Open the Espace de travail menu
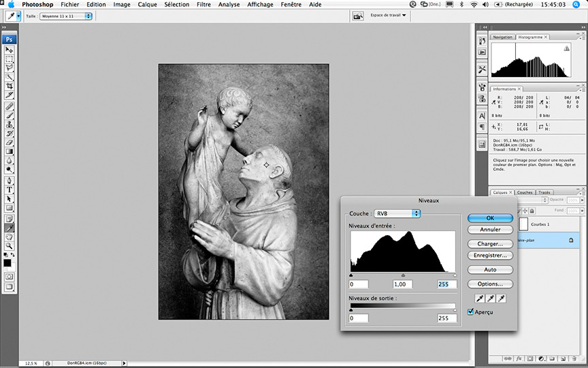This screenshot has width=588, height=368. pos(388,16)
